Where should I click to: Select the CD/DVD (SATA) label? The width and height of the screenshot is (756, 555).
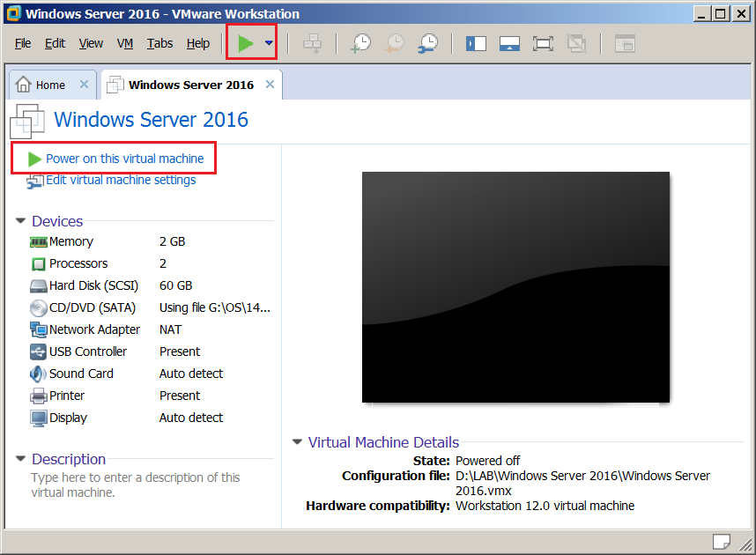point(93,307)
